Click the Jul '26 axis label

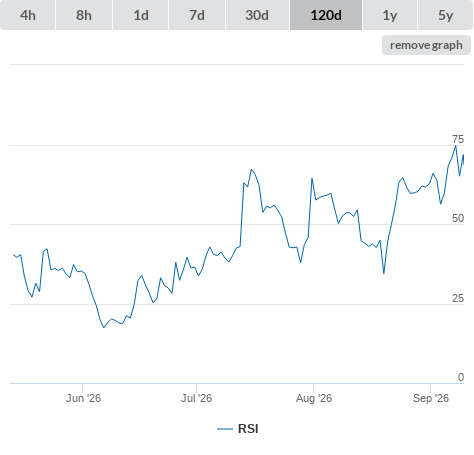point(196,398)
